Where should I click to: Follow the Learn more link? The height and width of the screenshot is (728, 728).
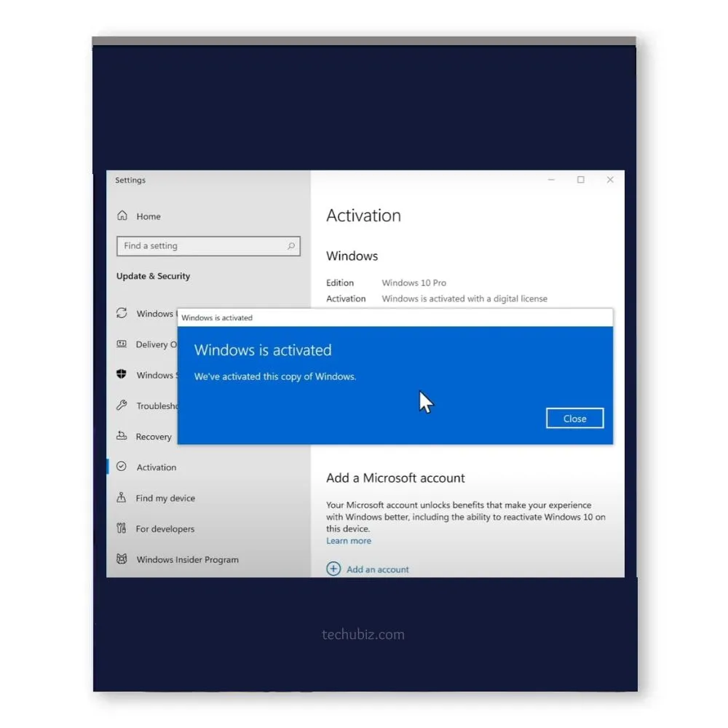349,541
